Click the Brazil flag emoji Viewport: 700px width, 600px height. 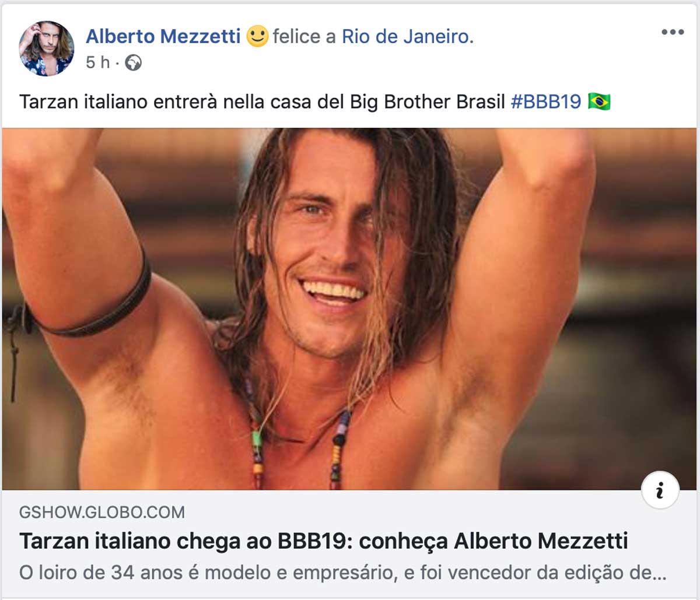(x=599, y=101)
